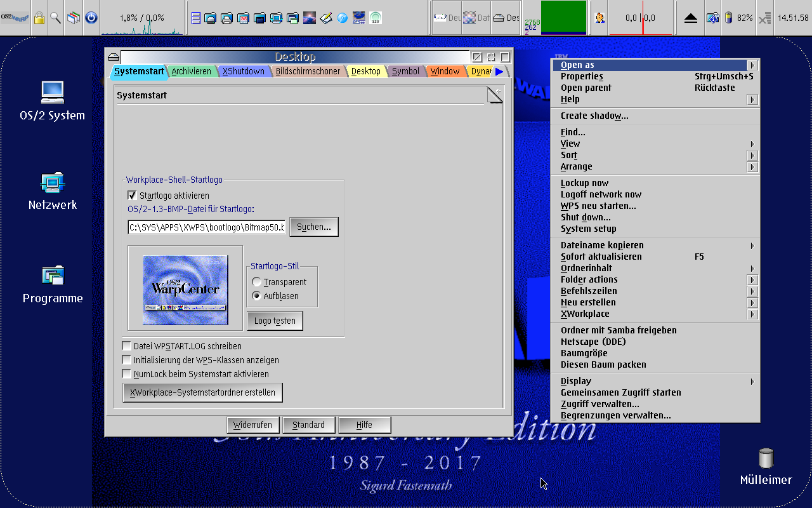Viewport: 812px width, 508px height.
Task: Open the window list books icon
Action: pyautogui.click(x=74, y=18)
